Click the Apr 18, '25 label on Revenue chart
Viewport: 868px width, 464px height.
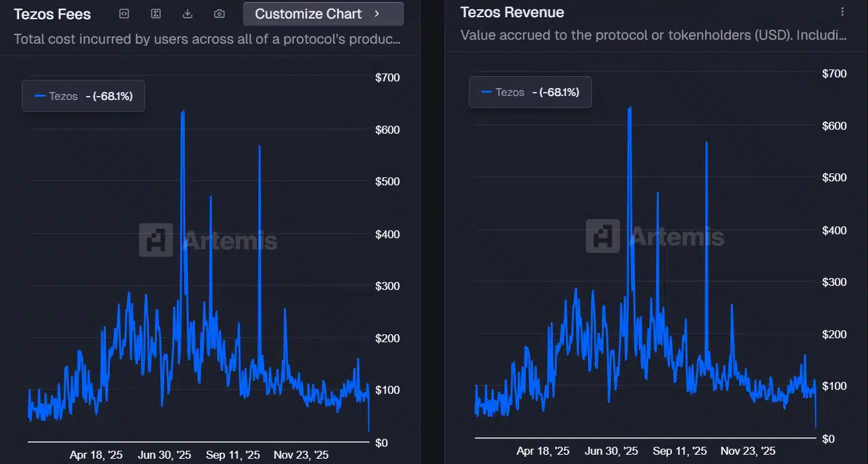[x=543, y=451]
